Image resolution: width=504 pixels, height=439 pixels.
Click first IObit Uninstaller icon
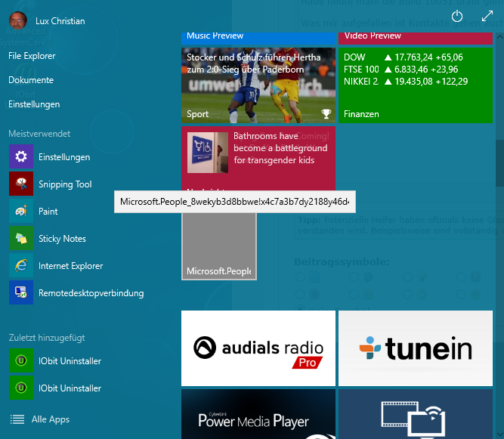tap(21, 360)
